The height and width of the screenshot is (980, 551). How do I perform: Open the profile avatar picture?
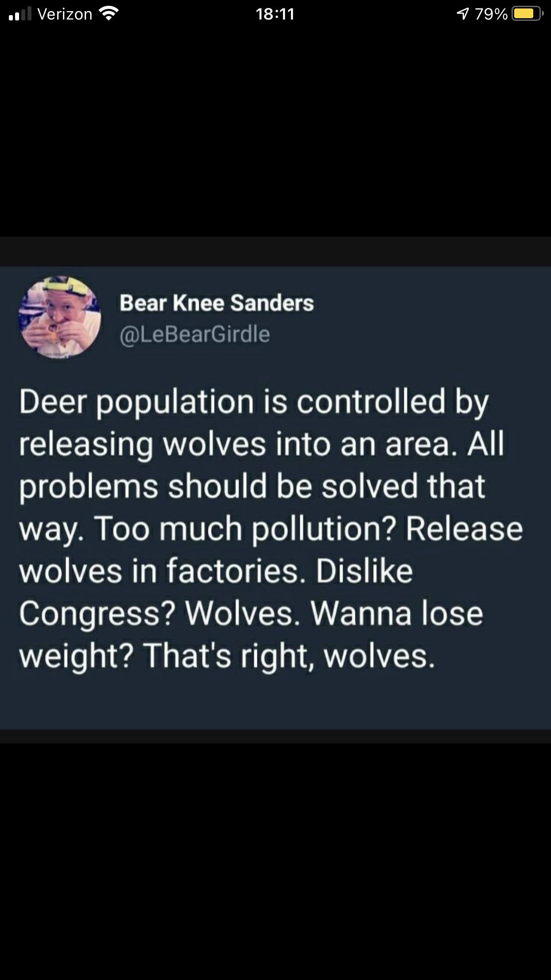[59, 317]
